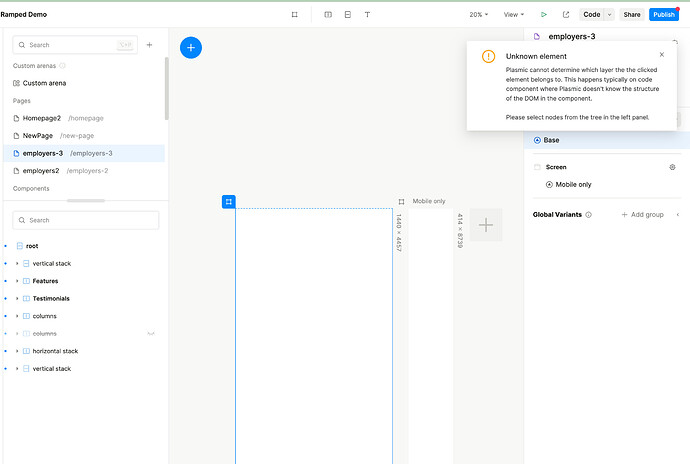Click hidden indicator on dimmed columns row
The height and width of the screenshot is (464, 690).
point(151,334)
